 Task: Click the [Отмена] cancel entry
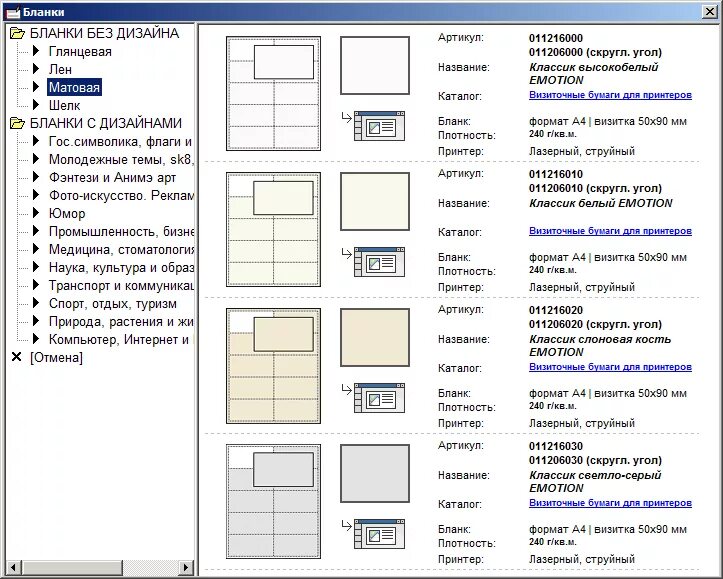(x=56, y=357)
